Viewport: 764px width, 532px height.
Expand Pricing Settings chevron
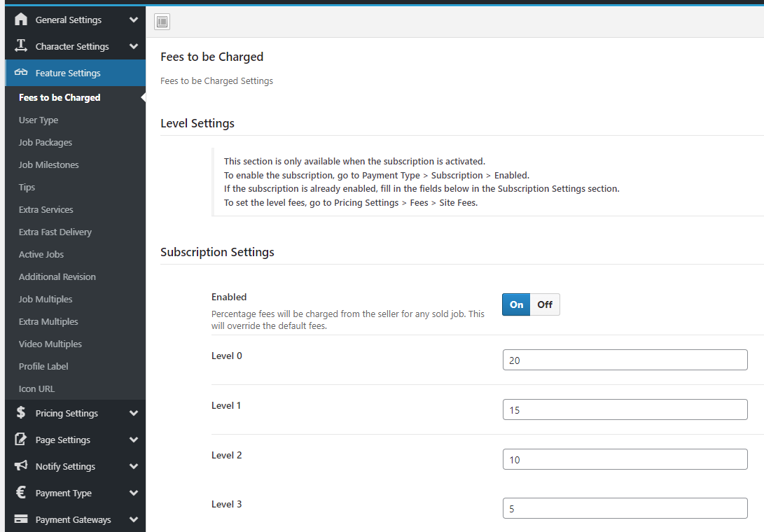[x=134, y=413]
